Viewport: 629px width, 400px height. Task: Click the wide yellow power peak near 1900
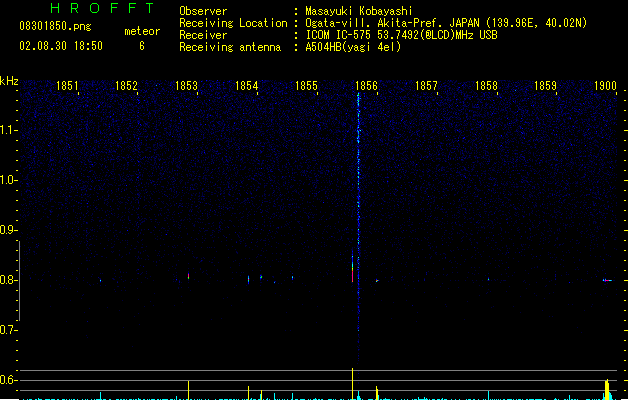(607, 389)
